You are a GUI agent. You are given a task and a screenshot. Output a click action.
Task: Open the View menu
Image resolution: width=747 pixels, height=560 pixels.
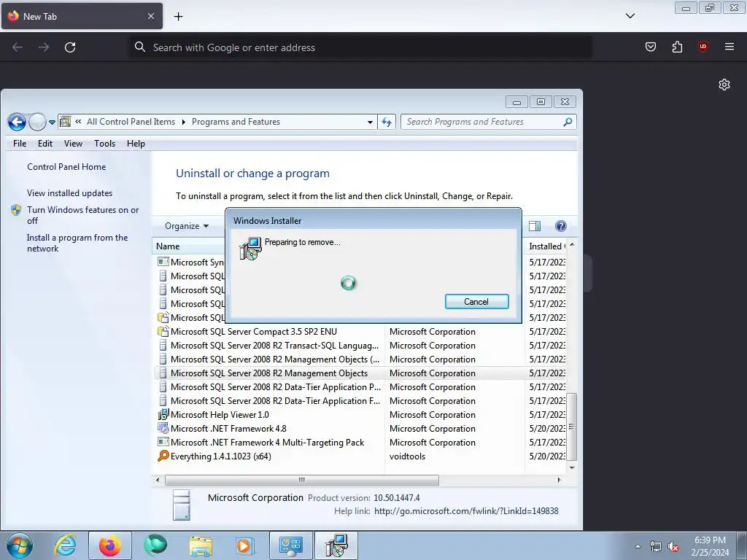(x=74, y=144)
